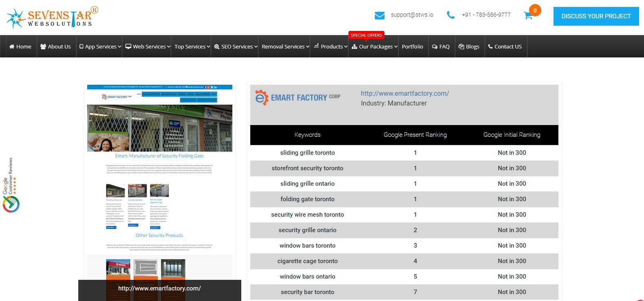Screen dimensions: 644x301
Task: Click the FAQ chat bubbles icon
Action: [x=434, y=47]
